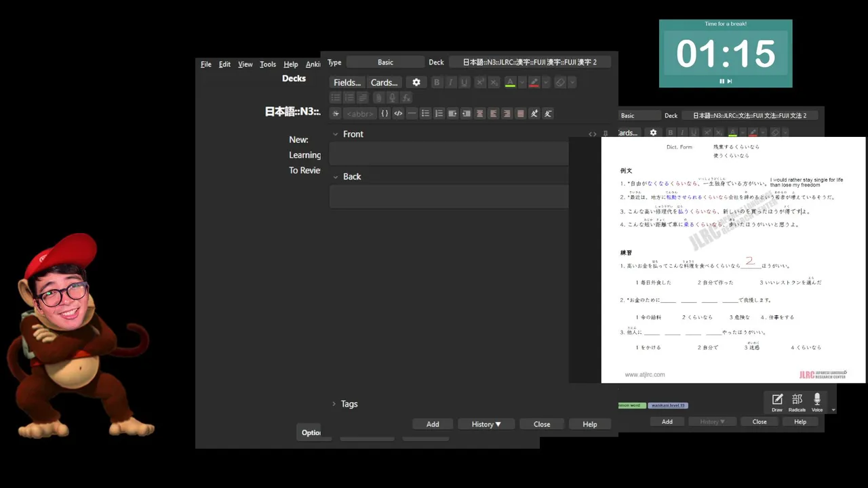This screenshot has width=868, height=488.
Task: Open text color picker dropdown in front window
Action: pyautogui.click(x=521, y=82)
